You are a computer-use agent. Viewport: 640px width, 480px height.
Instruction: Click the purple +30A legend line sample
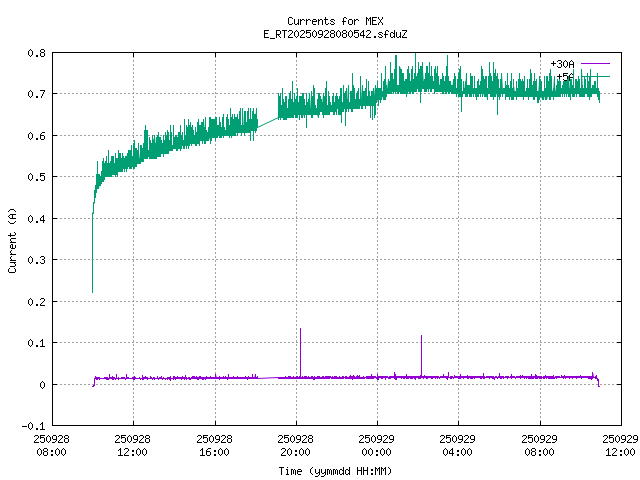[594, 63]
